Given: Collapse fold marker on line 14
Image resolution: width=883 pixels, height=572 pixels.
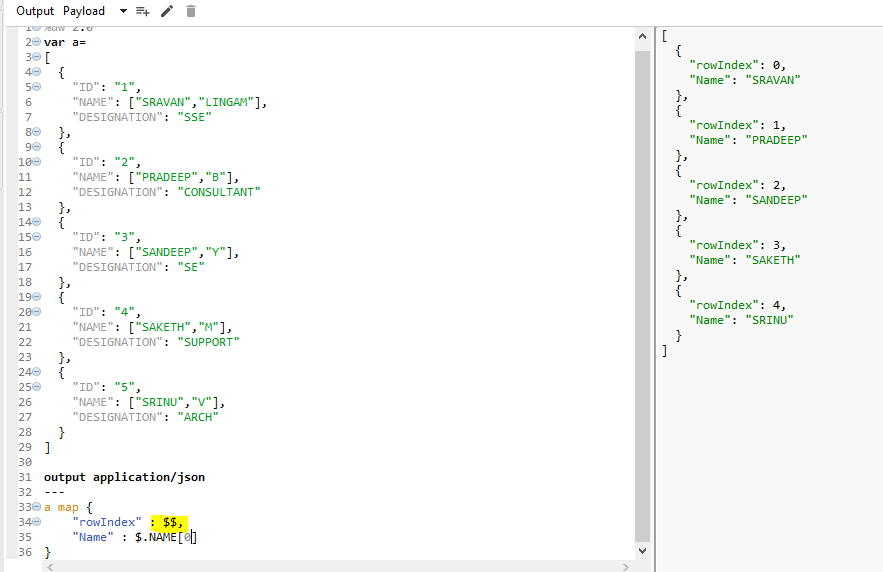Looking at the screenshot, I should (x=37, y=222).
